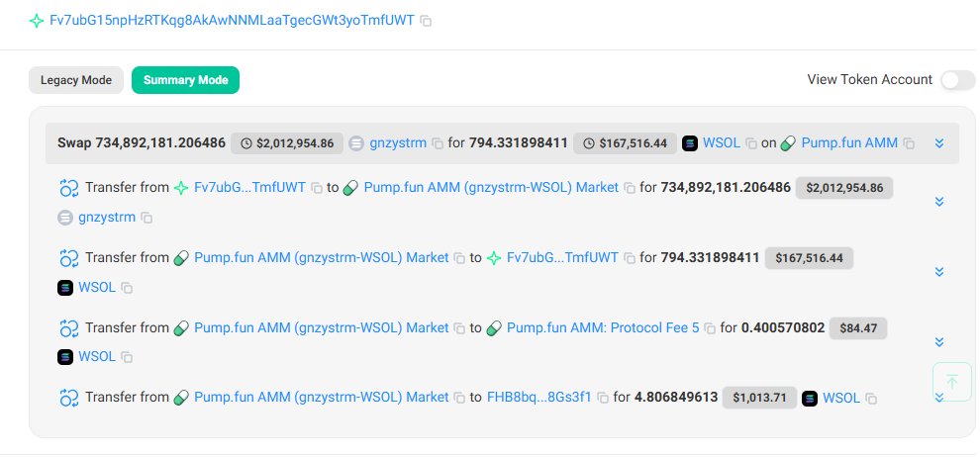
Task: Copy gnzystrm token address in Swap row
Action: tap(439, 143)
